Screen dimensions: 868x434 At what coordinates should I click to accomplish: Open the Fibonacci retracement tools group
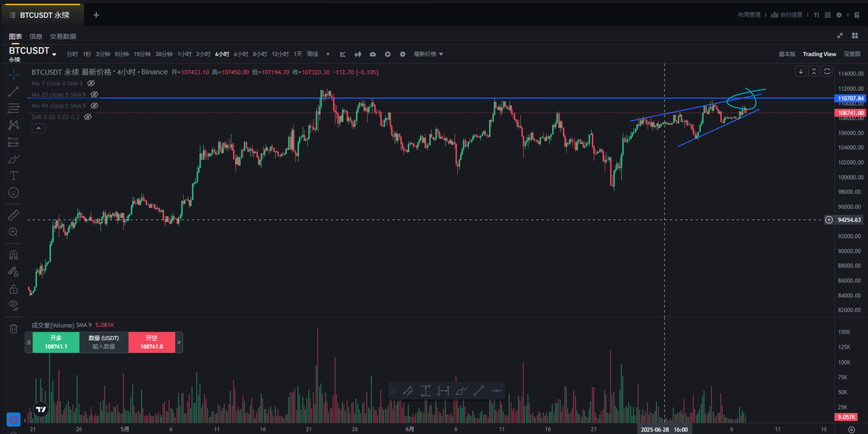click(x=13, y=109)
